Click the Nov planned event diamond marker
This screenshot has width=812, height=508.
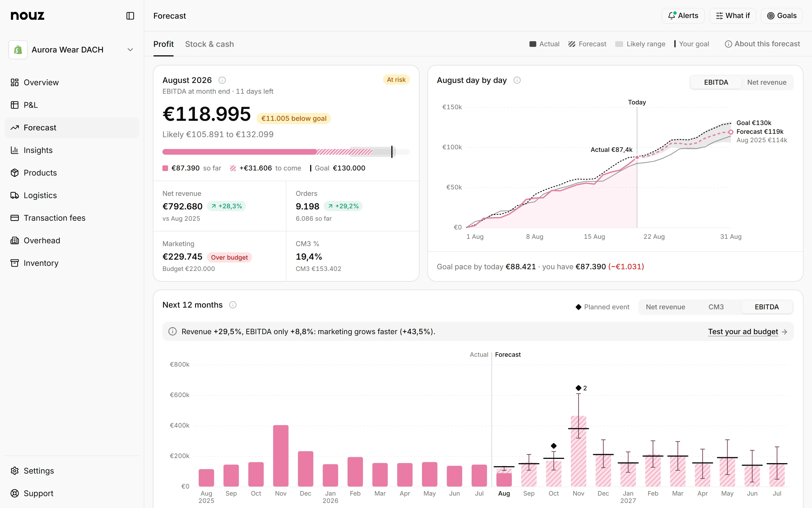coord(579,388)
